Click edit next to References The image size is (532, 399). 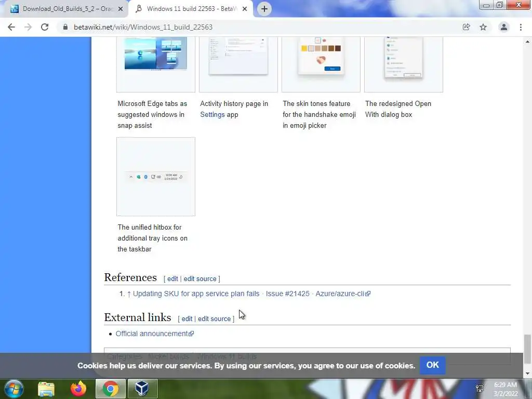pos(172,279)
